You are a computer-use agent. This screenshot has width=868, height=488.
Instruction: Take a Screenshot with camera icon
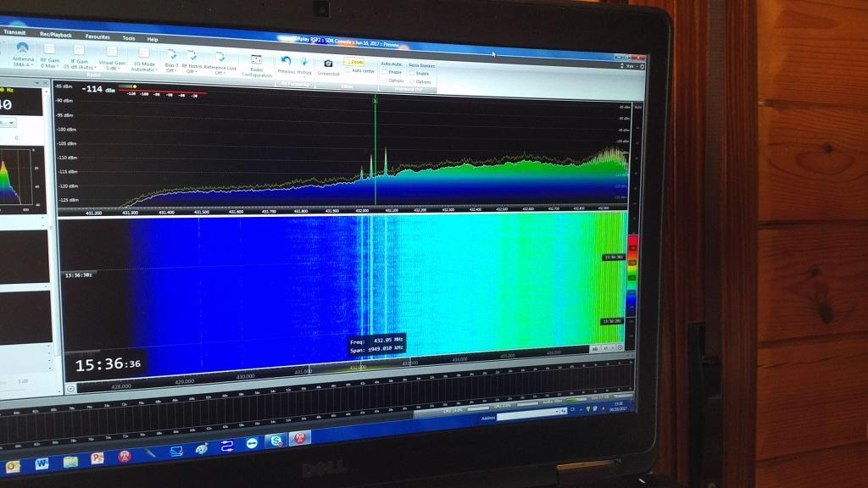[x=328, y=68]
